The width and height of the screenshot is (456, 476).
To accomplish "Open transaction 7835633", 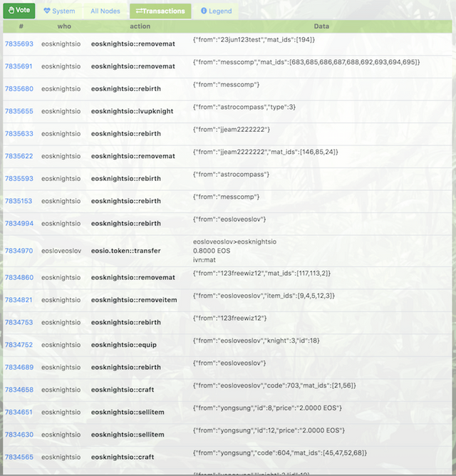I will 19,133.
